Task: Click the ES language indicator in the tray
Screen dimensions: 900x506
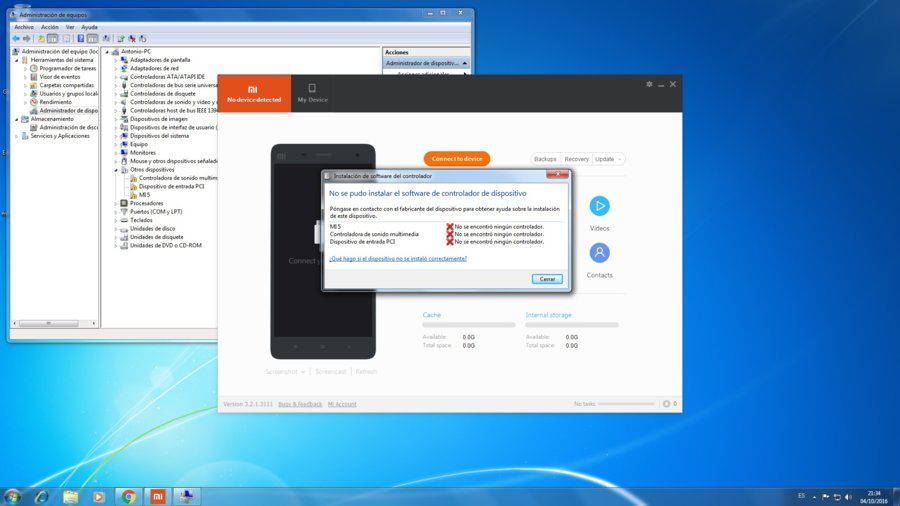Action: pyautogui.click(x=801, y=496)
